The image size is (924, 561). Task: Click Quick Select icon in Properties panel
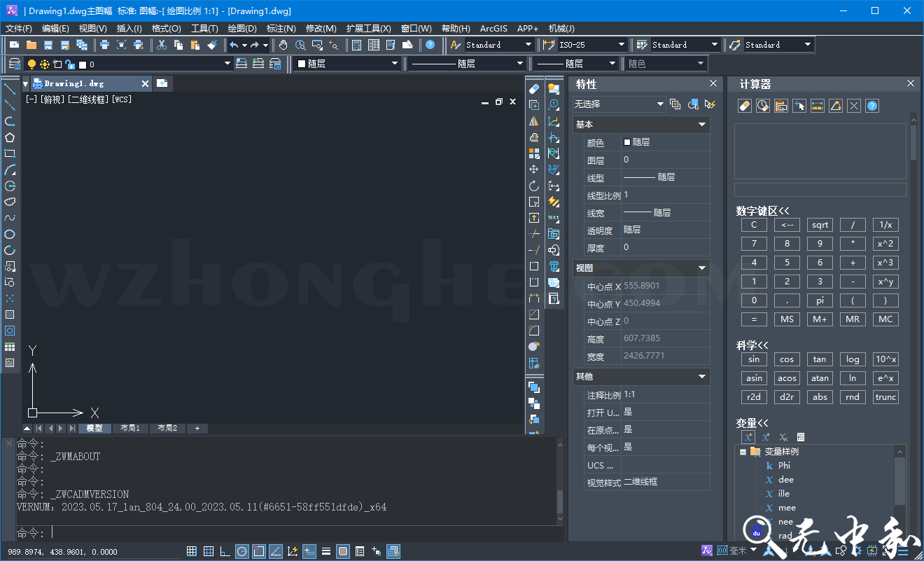tap(693, 104)
